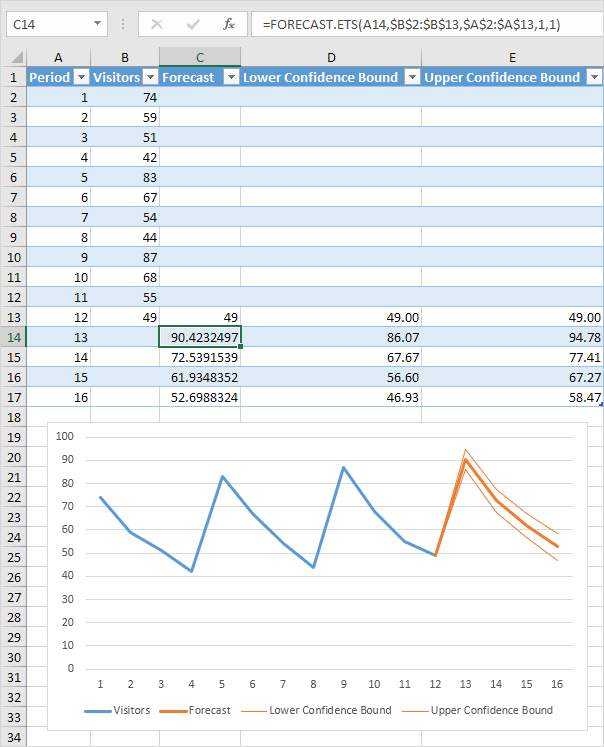The height and width of the screenshot is (747, 604).
Task: Open the Period column filter dropdown
Action: (x=80, y=77)
